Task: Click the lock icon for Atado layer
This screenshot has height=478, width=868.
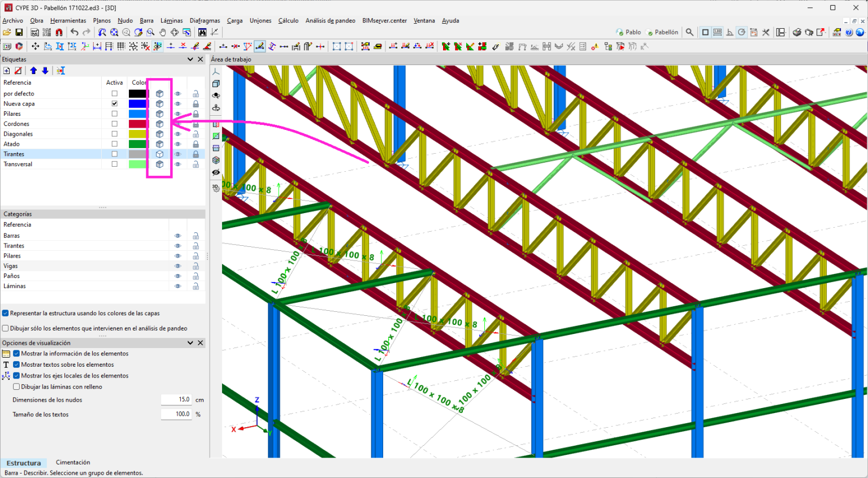Action: click(196, 144)
